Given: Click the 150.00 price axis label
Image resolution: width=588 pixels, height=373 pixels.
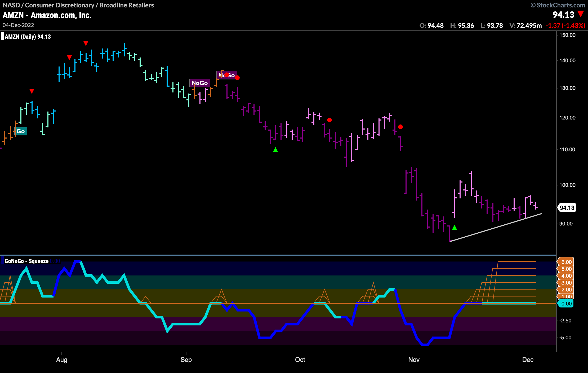Looking at the screenshot, I should [567, 35].
